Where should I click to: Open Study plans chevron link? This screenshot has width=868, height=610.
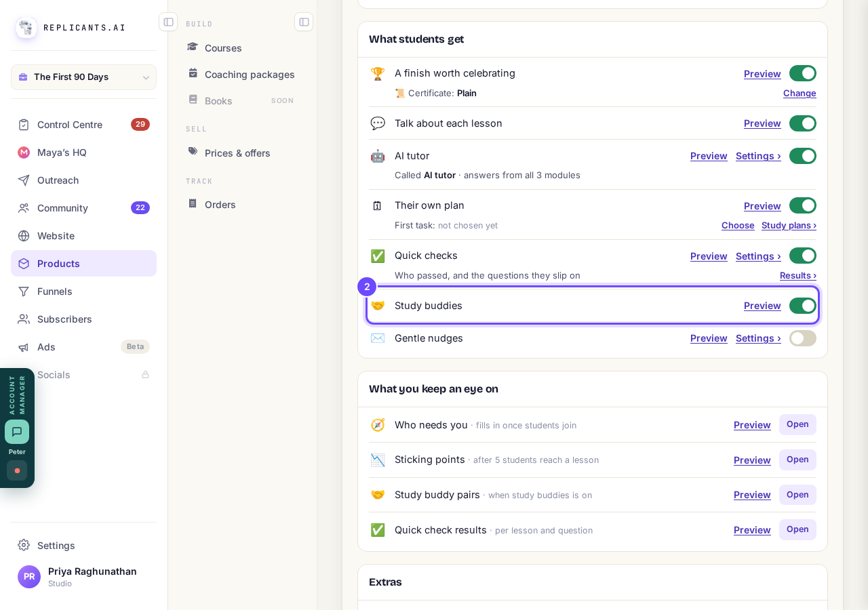(789, 225)
